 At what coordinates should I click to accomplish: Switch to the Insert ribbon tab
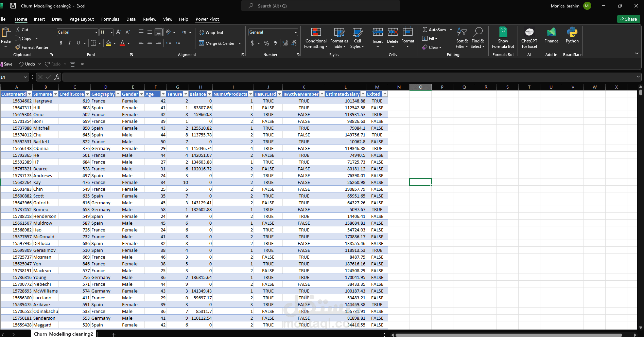click(x=39, y=19)
